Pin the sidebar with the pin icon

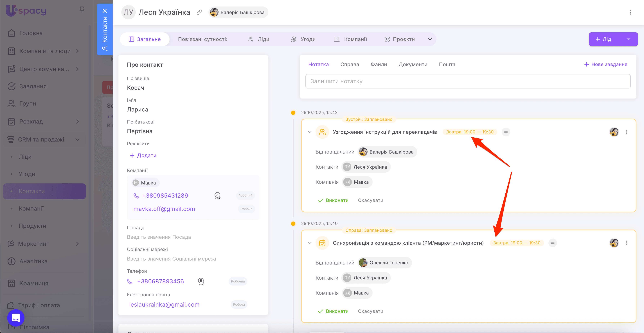pos(82,10)
